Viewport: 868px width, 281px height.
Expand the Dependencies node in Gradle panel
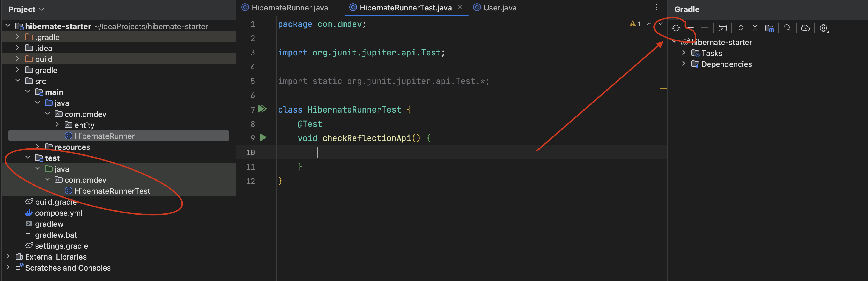(x=684, y=64)
